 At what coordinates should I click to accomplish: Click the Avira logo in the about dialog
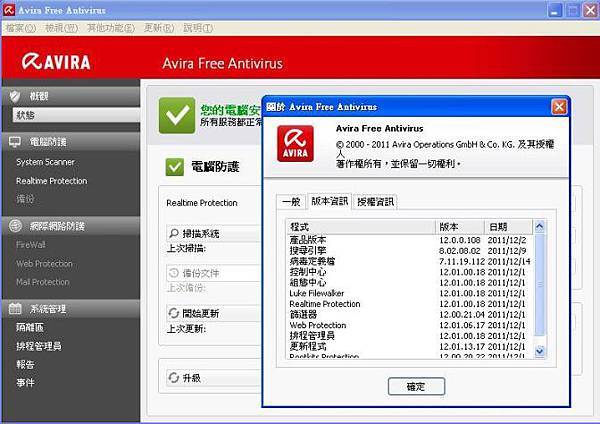295,144
